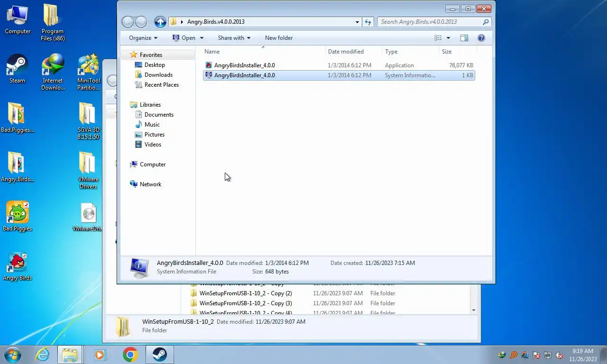Sort files by Type column

tap(411, 52)
